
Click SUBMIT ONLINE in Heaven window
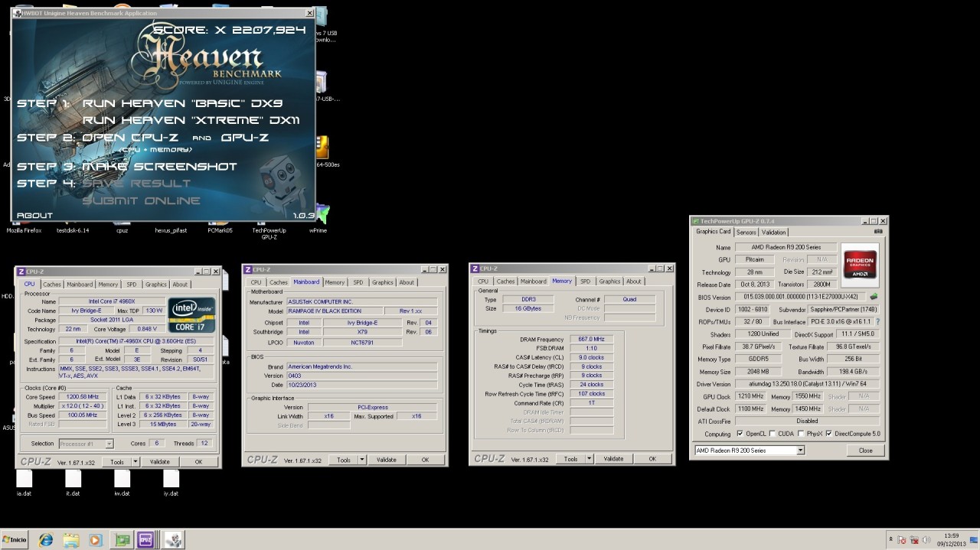click(x=142, y=200)
